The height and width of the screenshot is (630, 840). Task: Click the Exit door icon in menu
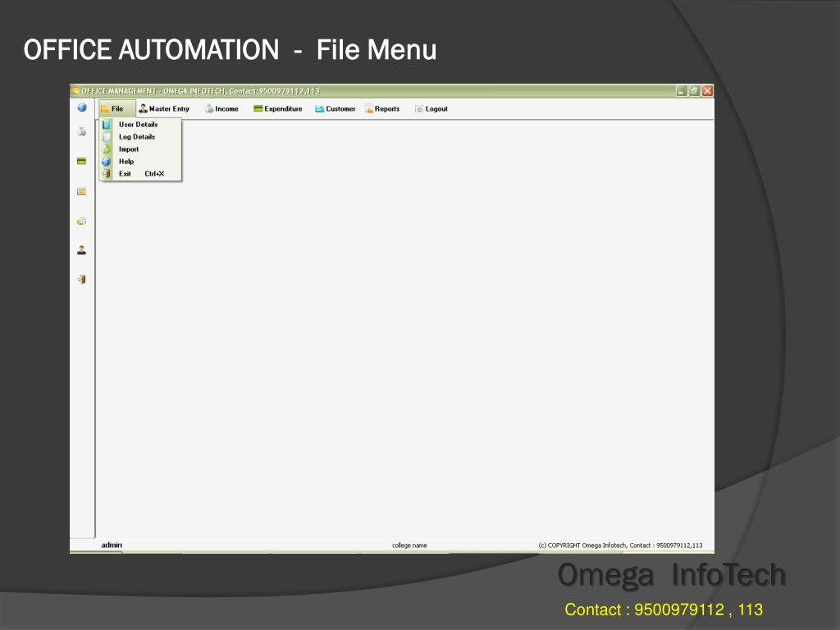point(107,174)
